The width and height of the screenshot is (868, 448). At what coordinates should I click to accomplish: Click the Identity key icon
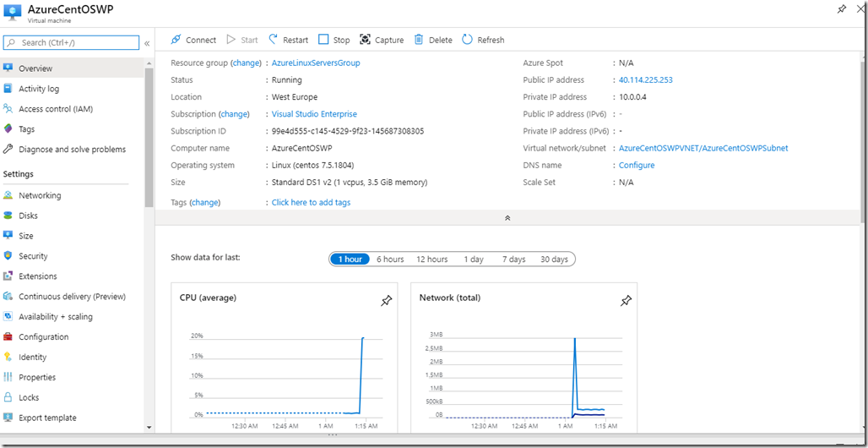(8, 357)
